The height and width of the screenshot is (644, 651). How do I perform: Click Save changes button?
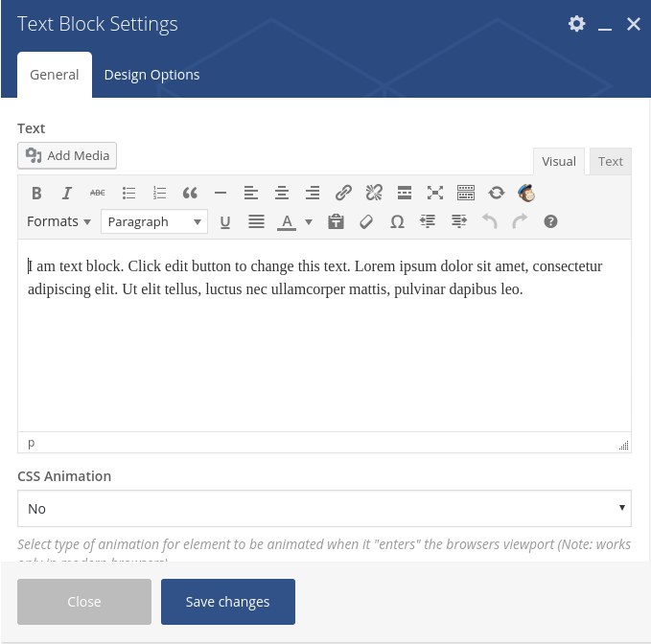227,602
